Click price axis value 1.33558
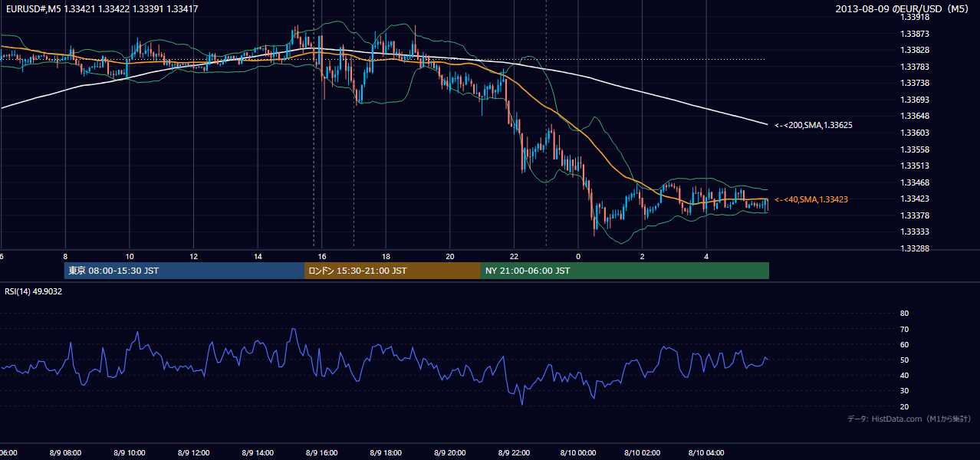Screen dimensions: 980x460 [915, 149]
